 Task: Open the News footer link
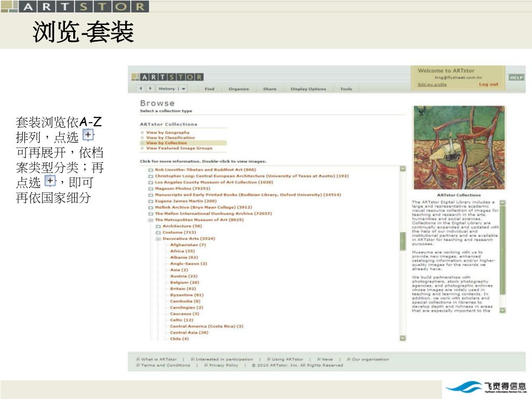[x=327, y=360]
